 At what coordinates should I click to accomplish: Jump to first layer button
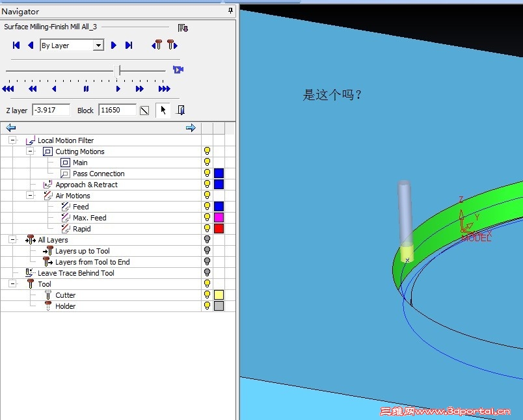click(16, 46)
